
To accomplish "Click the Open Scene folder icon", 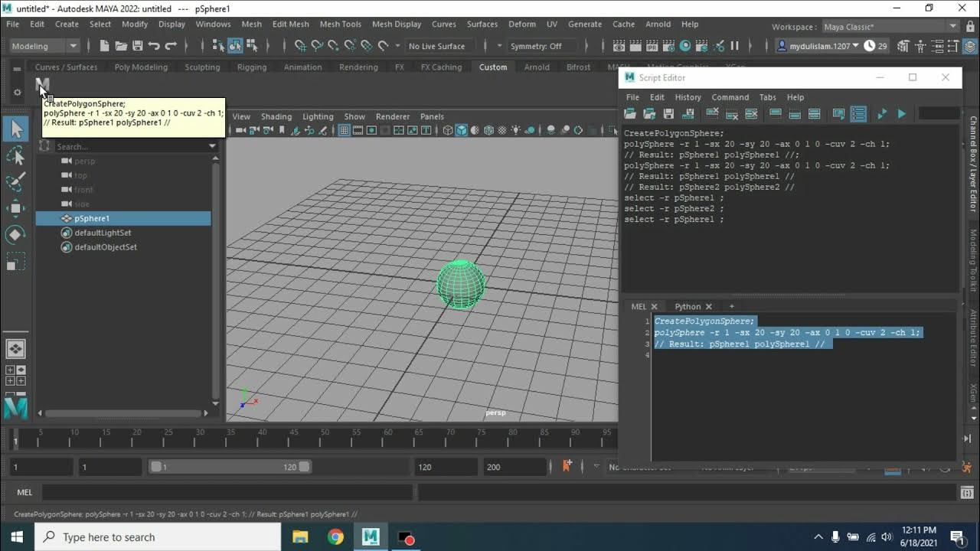I will [x=121, y=46].
